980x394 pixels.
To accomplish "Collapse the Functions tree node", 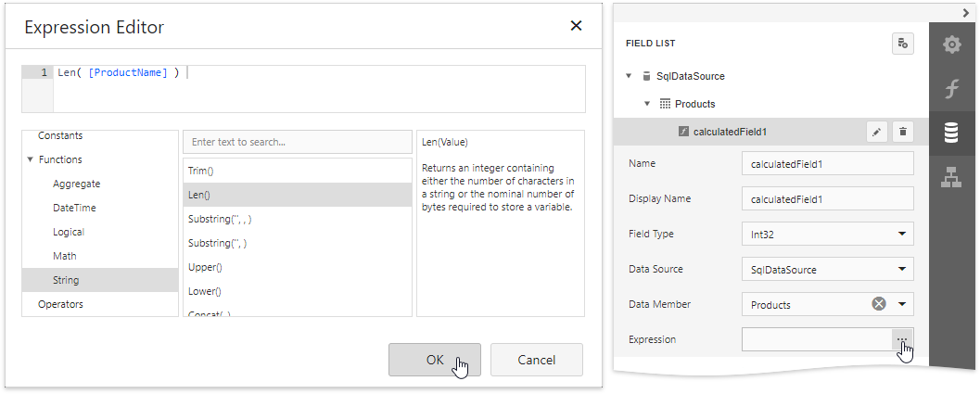I will click(x=31, y=159).
